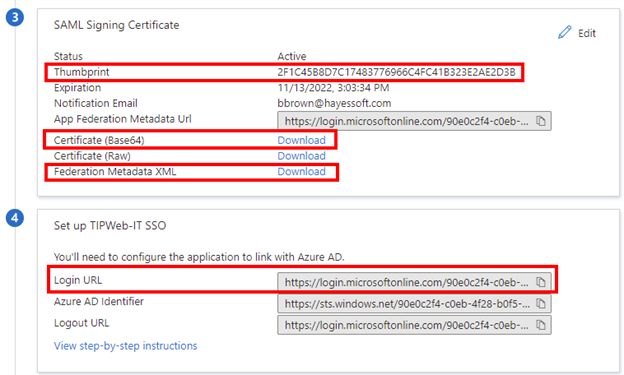This screenshot has height=375, width=624.
Task: Click the Notification Email label
Action: pos(96,104)
